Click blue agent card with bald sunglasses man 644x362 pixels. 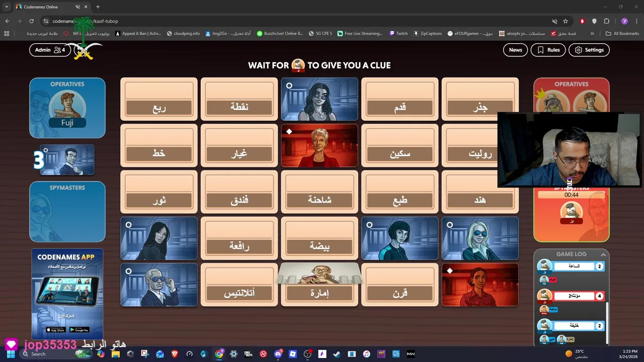(x=159, y=285)
